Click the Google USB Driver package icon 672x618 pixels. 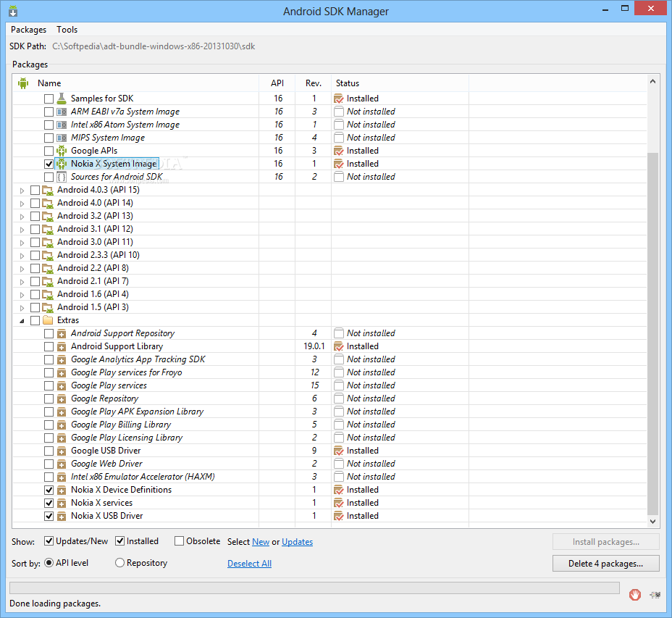62,451
